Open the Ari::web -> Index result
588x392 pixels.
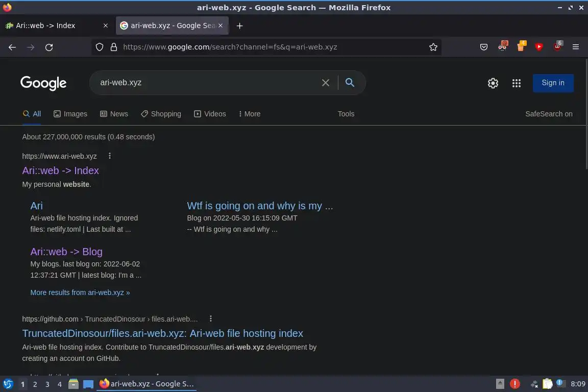pyautogui.click(x=60, y=170)
